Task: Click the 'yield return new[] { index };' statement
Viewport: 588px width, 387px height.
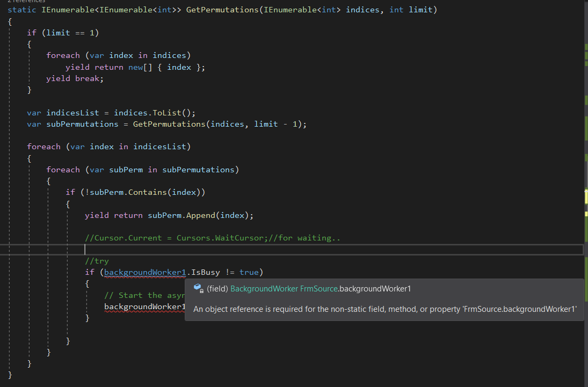Action: click(135, 67)
